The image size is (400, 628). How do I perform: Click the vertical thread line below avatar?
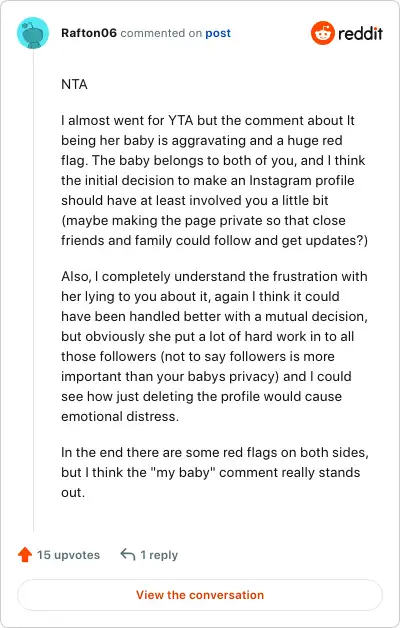click(33, 290)
